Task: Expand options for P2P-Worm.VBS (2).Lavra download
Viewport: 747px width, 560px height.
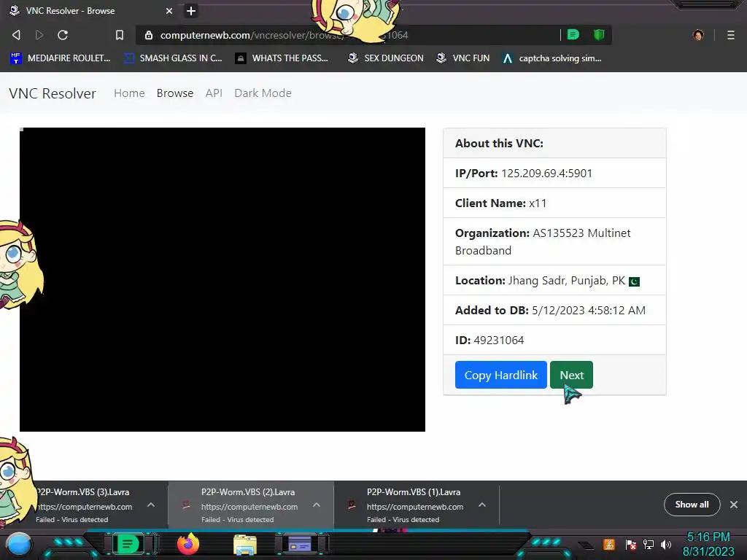Action: [x=317, y=505]
